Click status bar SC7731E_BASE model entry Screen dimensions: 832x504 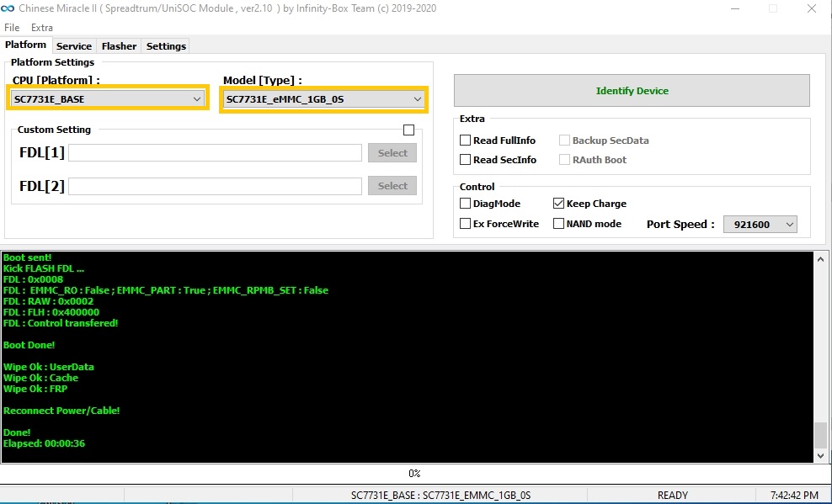(x=441, y=496)
